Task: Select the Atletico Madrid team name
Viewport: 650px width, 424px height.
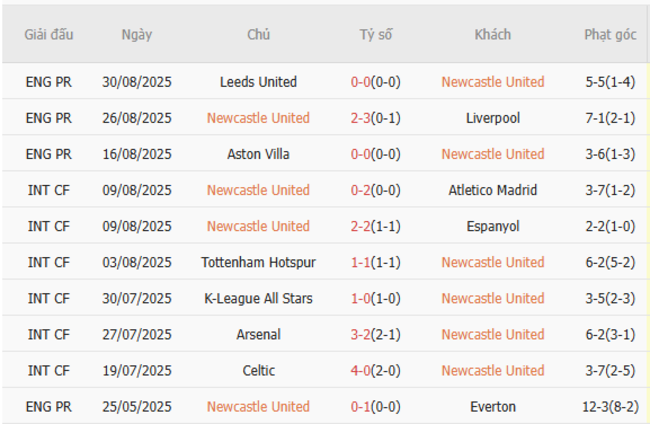Action: point(493,190)
